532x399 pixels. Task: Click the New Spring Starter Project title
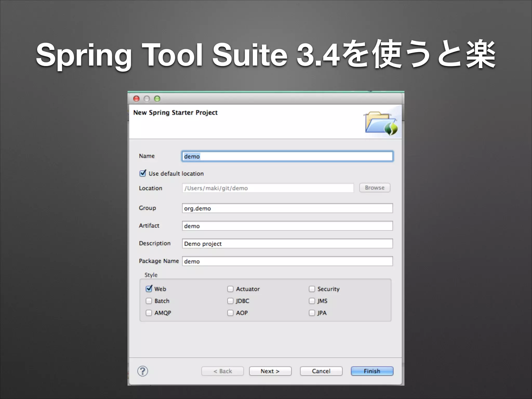click(x=175, y=112)
